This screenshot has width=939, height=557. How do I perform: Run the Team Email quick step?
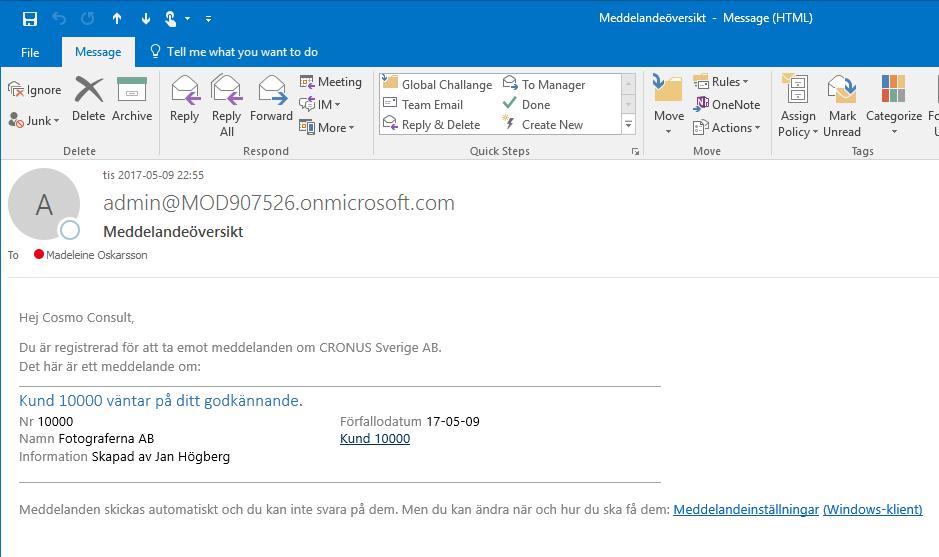coord(423,105)
